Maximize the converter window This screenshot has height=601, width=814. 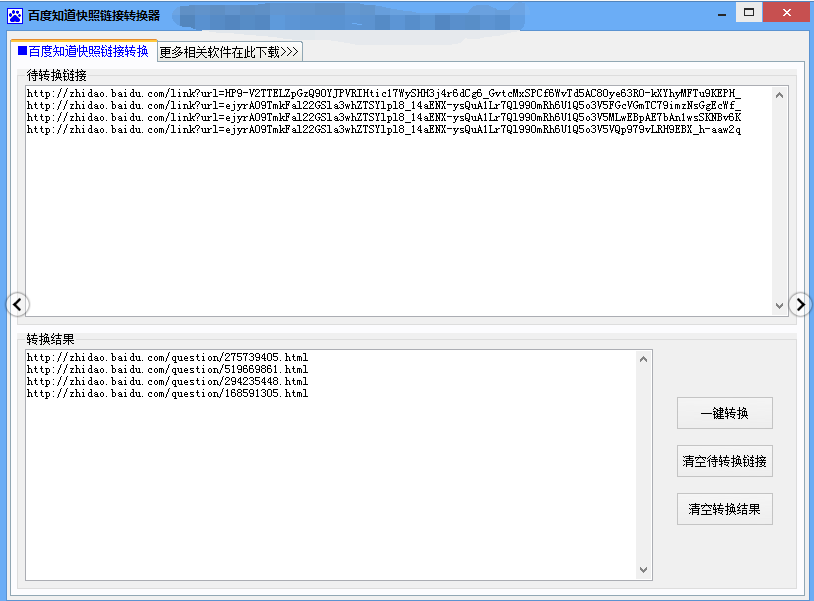(x=749, y=12)
